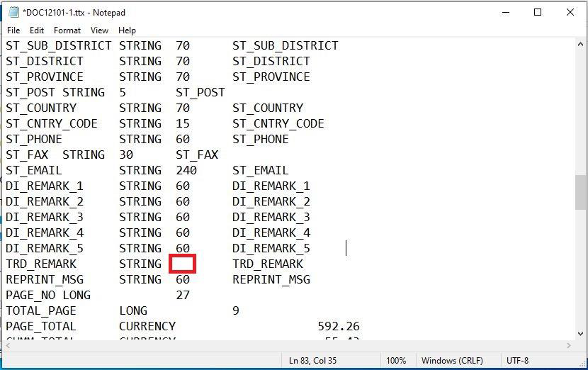The height and width of the screenshot is (370, 588).
Task: Click the horizontal scrollbar left arrow
Action: [6, 345]
